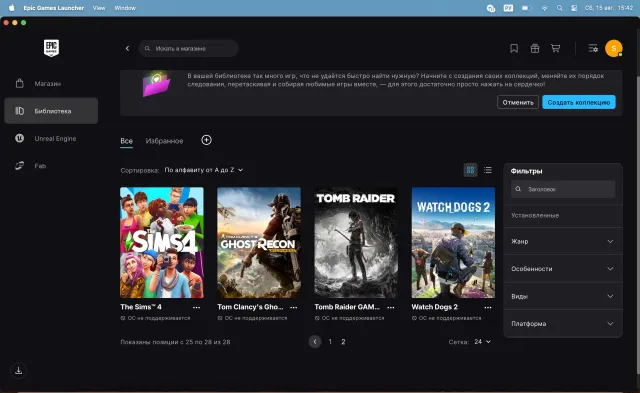This screenshot has width=640, height=393.
Task: Click the Отменить button
Action: (518, 102)
